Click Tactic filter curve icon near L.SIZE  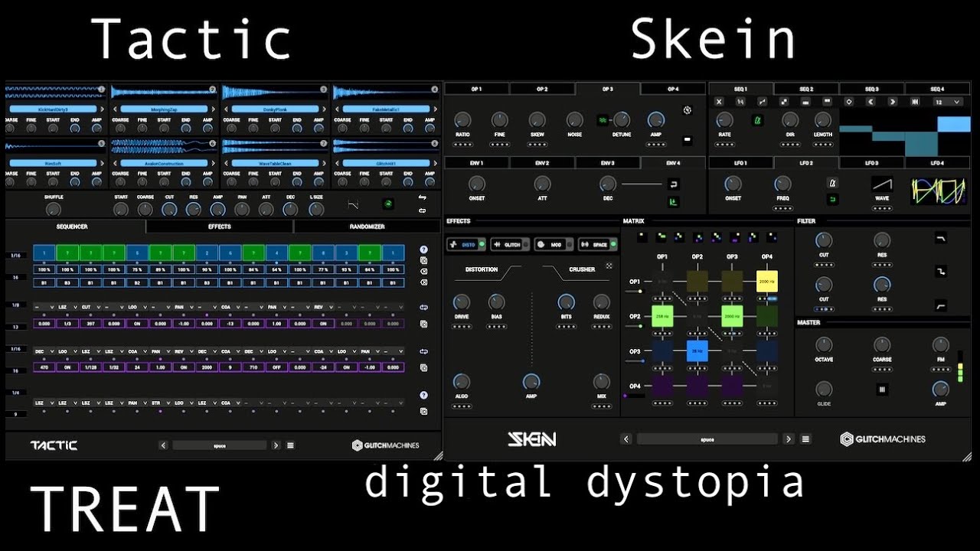click(x=353, y=204)
